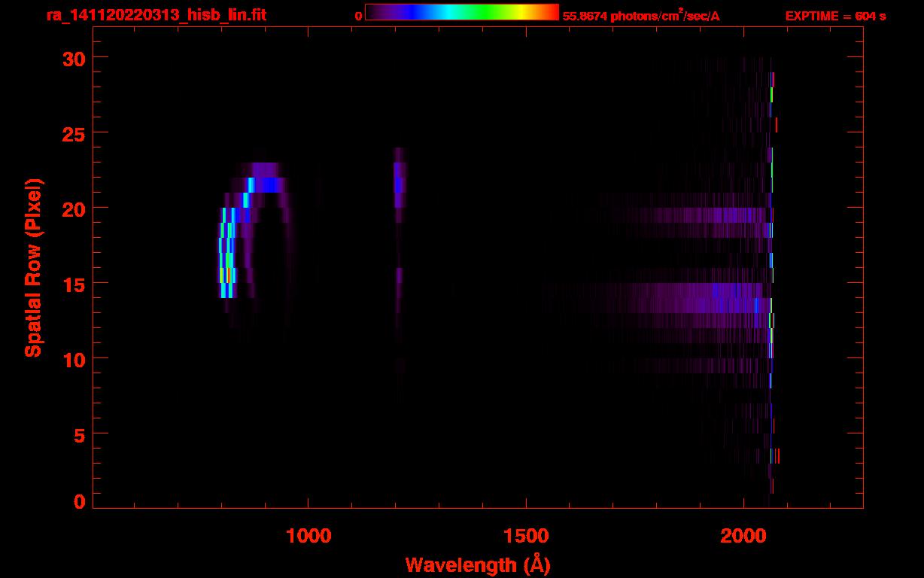
Task: Click the y-axis tick label 0
Action: pyautogui.click(x=78, y=501)
